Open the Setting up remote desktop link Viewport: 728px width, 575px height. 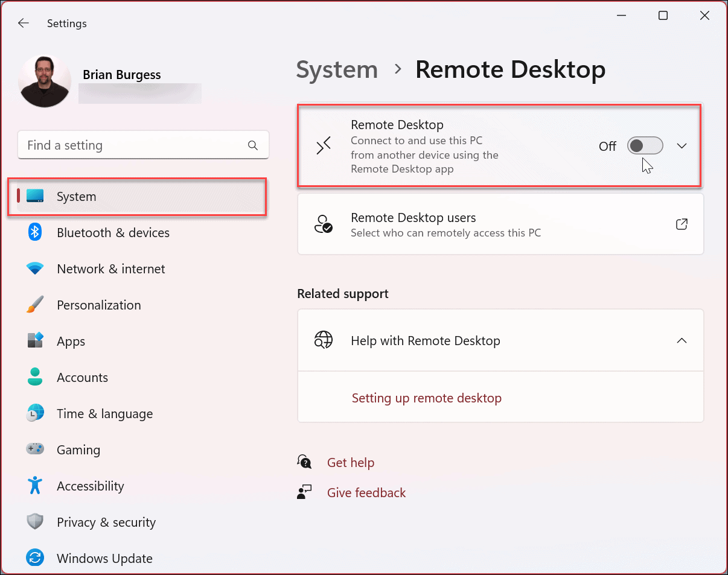[x=427, y=398]
